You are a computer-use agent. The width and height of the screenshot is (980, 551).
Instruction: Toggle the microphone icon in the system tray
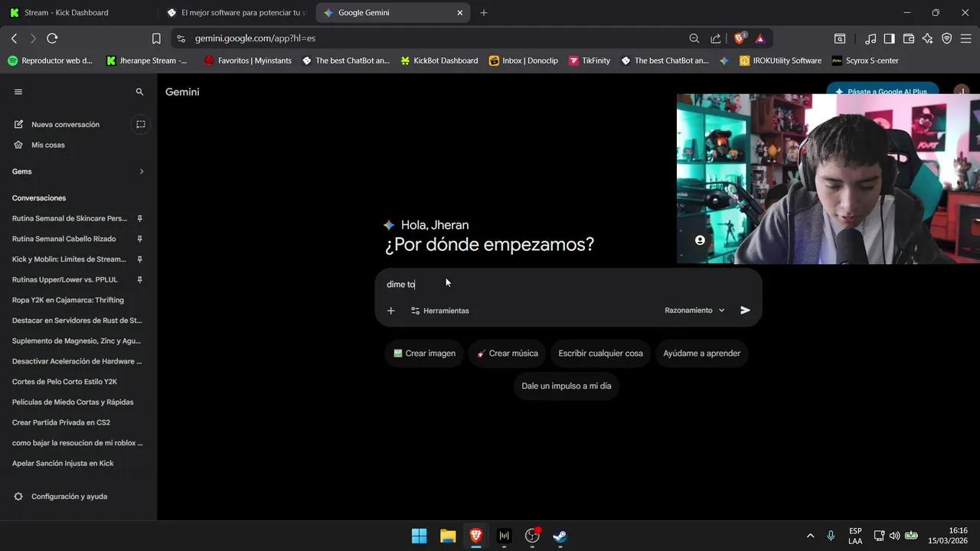coord(830,535)
